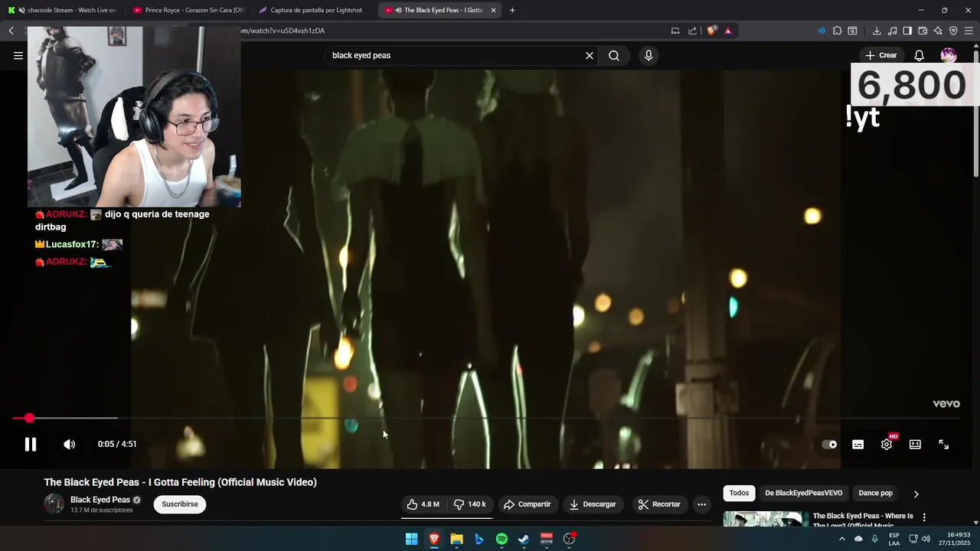Click the Recortar button
The width and height of the screenshot is (980, 551).
pos(659,504)
